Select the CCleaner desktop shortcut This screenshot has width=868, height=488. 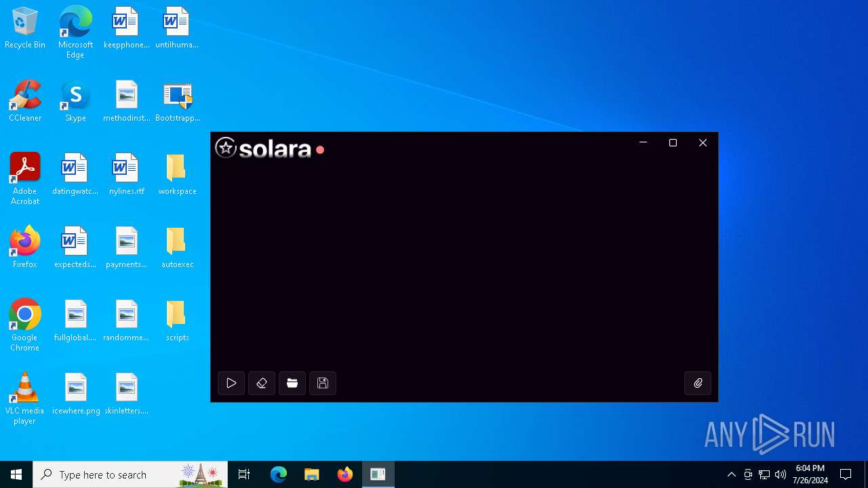tap(25, 102)
